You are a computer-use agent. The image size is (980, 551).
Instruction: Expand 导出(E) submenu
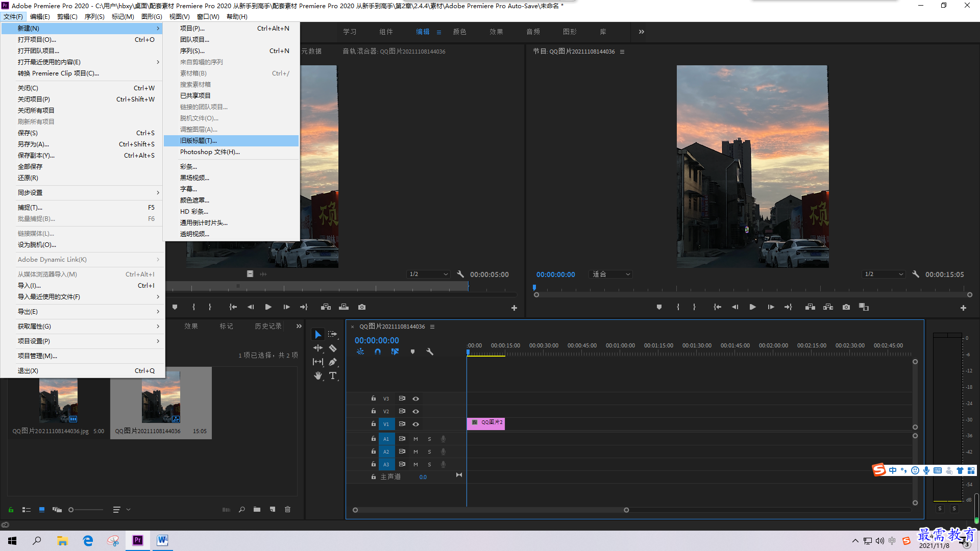click(83, 312)
